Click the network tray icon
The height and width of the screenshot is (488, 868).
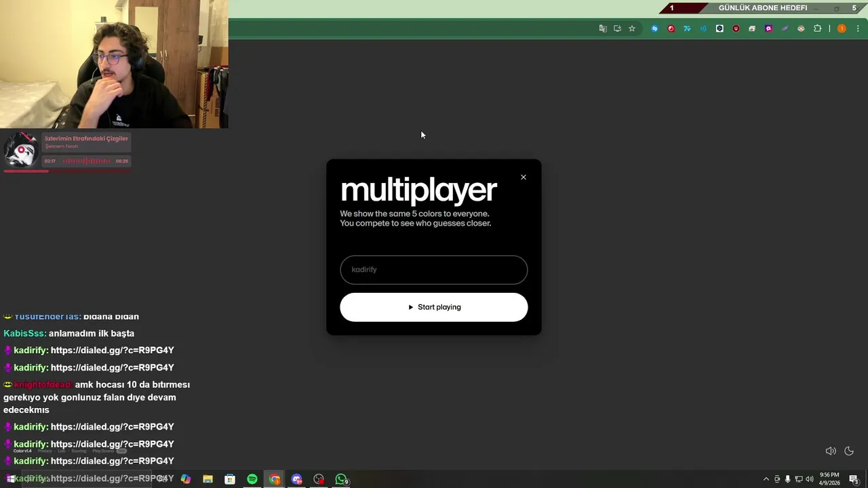point(798,479)
